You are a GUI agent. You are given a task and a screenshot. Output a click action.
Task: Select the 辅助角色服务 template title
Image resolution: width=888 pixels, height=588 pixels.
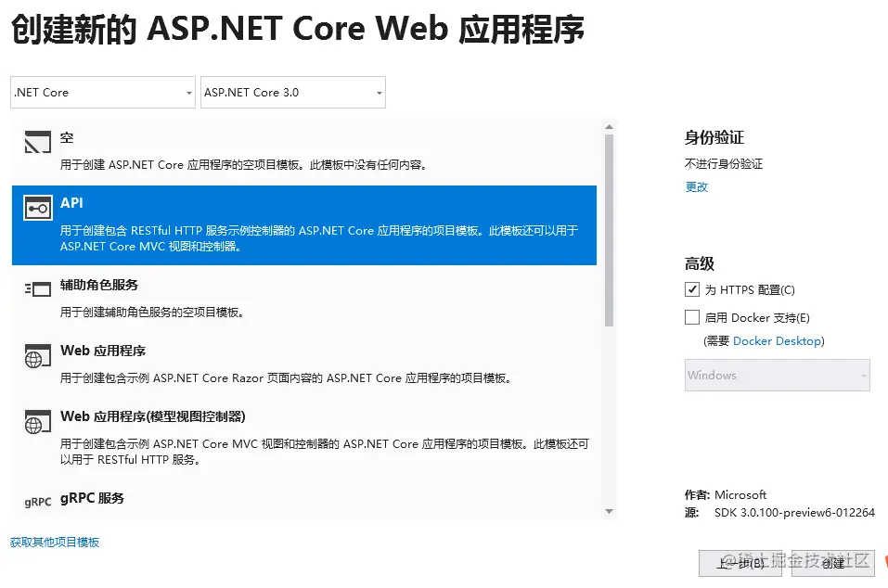(99, 285)
